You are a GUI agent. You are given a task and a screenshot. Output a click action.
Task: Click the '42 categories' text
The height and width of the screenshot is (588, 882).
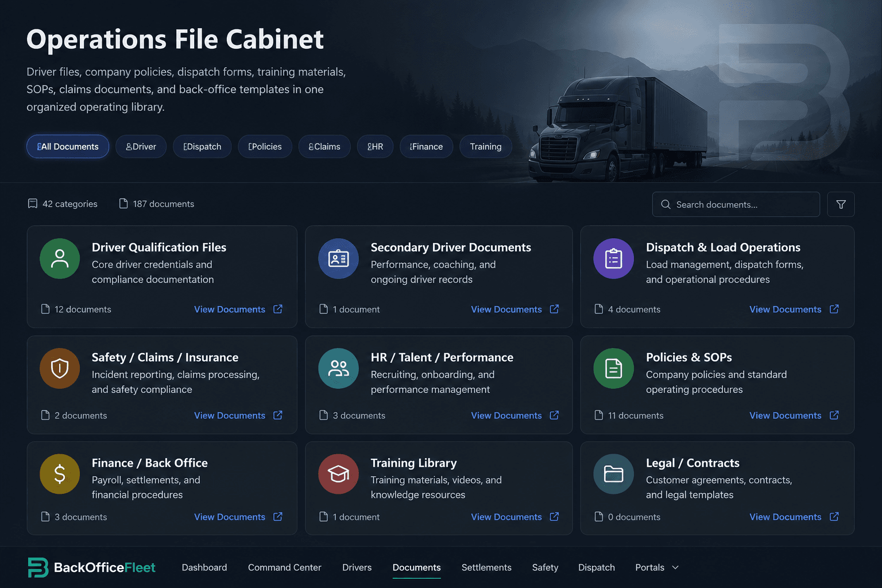click(x=70, y=204)
